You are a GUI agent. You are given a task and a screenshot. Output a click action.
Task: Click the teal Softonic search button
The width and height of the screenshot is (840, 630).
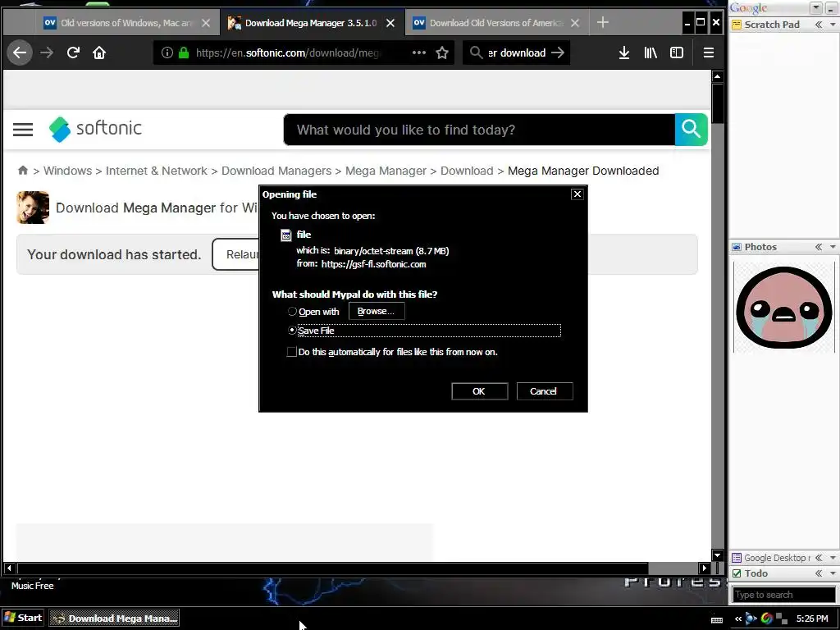coord(691,129)
